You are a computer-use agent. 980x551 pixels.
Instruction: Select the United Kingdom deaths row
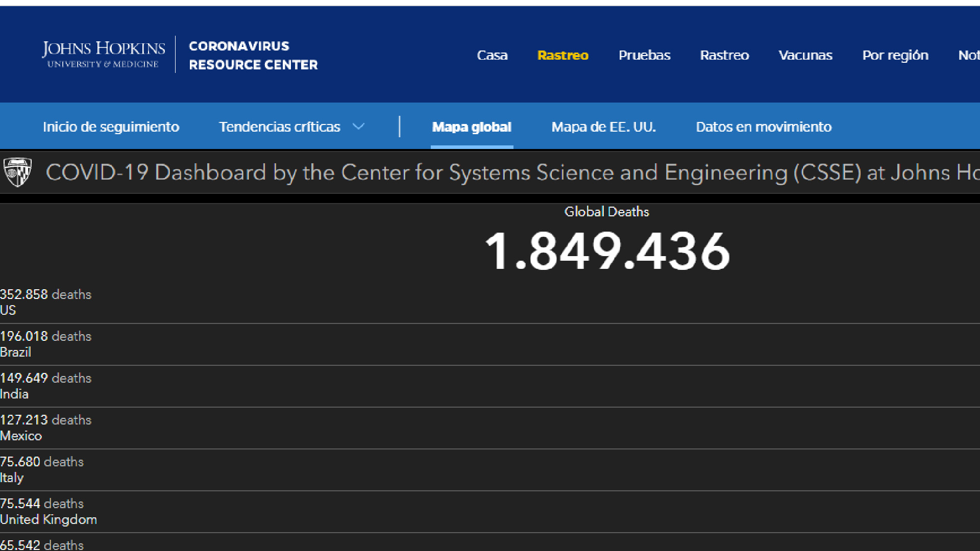pyautogui.click(x=48, y=511)
